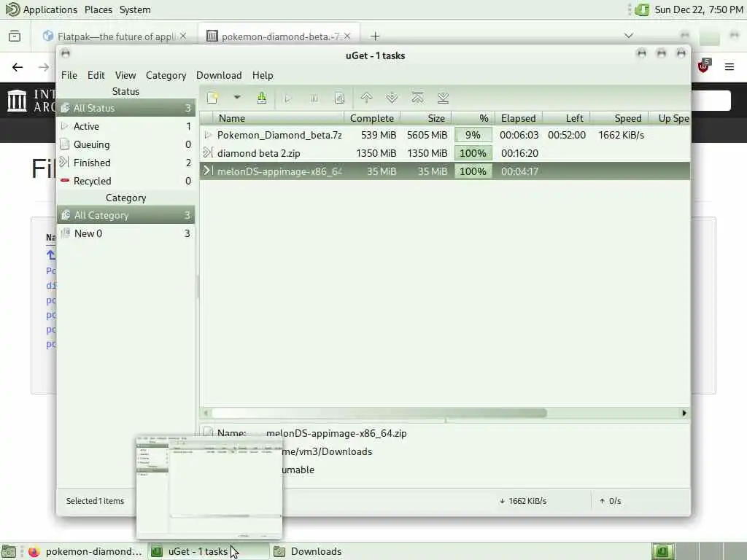This screenshot has width=747, height=560.
Task: Select the melonDS-appimage-x86_64 download row
Action: click(x=445, y=171)
